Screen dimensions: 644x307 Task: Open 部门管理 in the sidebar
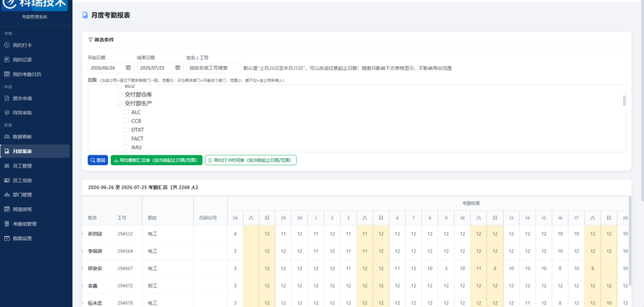click(35, 195)
